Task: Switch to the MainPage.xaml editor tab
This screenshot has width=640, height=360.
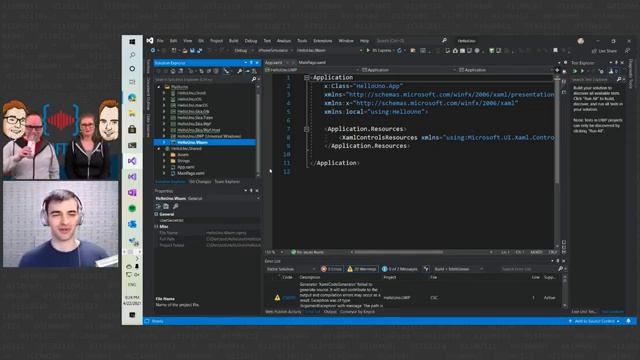Action: (312, 62)
